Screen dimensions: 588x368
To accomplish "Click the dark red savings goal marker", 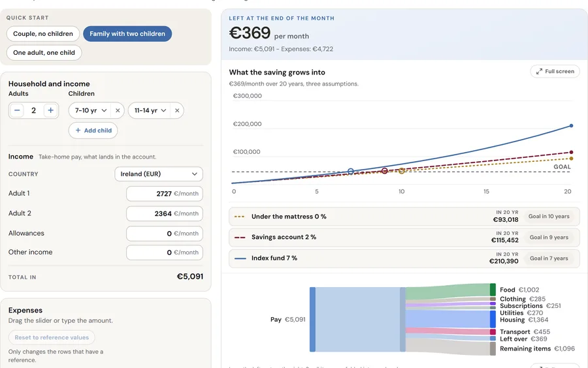I will pos(384,171).
